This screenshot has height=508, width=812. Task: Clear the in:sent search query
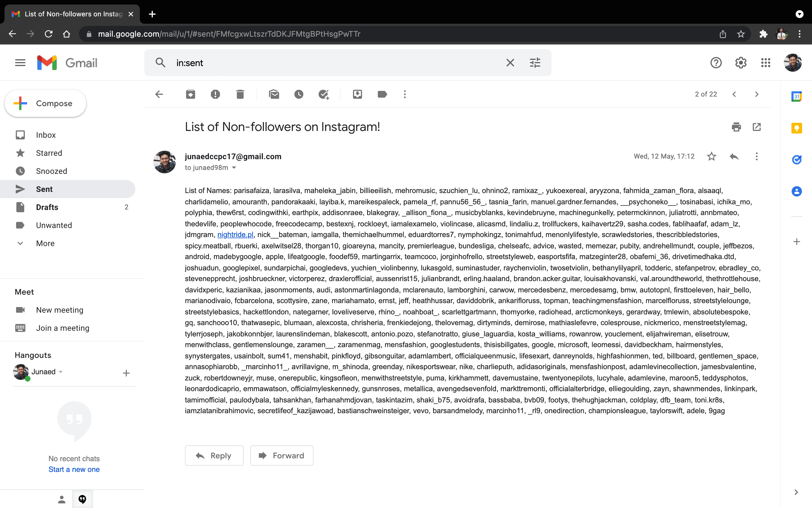[510, 62]
